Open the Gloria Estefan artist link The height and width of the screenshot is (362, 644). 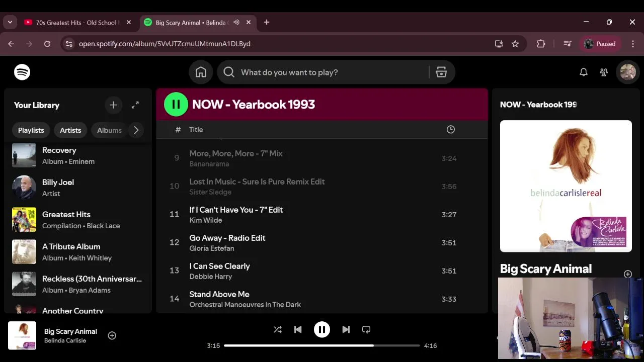pyautogui.click(x=212, y=248)
